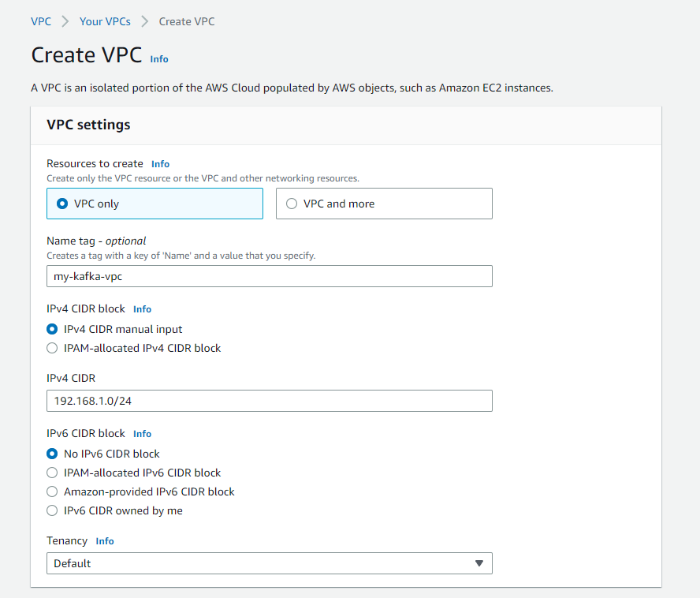Open Info link for Resources to create

160,164
